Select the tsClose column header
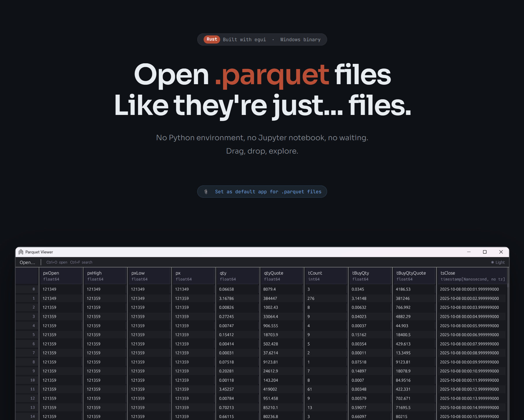 pos(473,276)
